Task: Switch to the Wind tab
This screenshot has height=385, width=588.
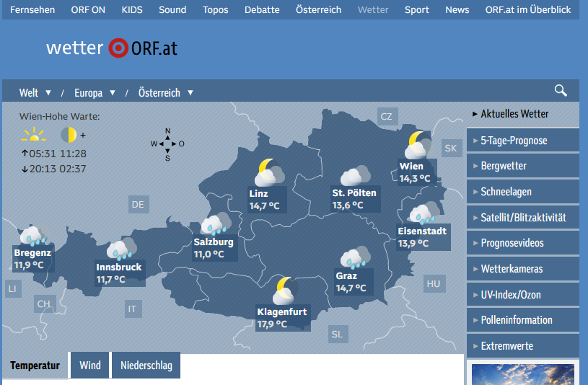Action: (90, 365)
